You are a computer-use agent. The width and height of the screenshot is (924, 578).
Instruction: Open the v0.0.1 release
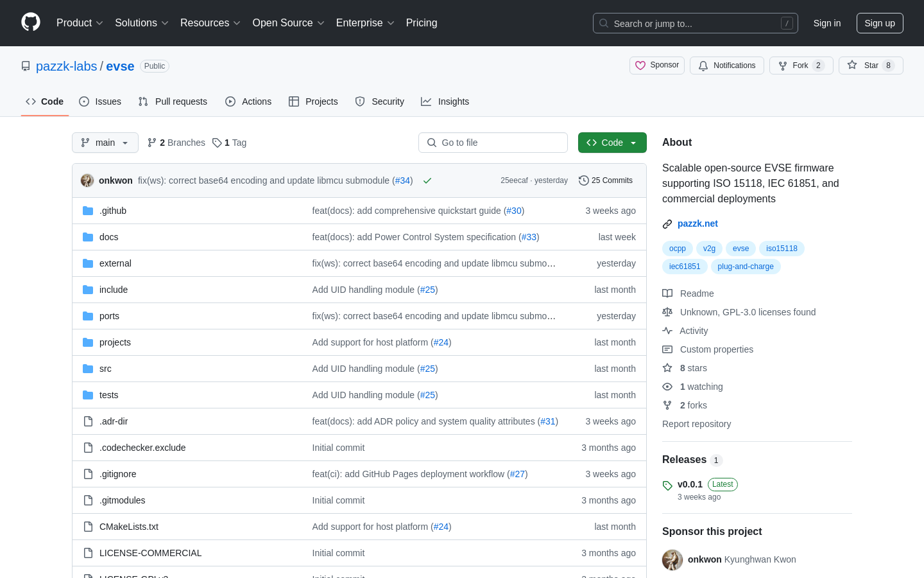click(690, 484)
